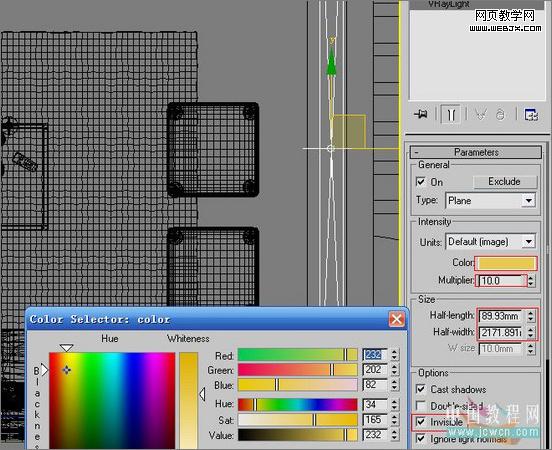The image size is (552, 450).
Task: Adjust the Value spinner arrows
Action: click(x=394, y=435)
